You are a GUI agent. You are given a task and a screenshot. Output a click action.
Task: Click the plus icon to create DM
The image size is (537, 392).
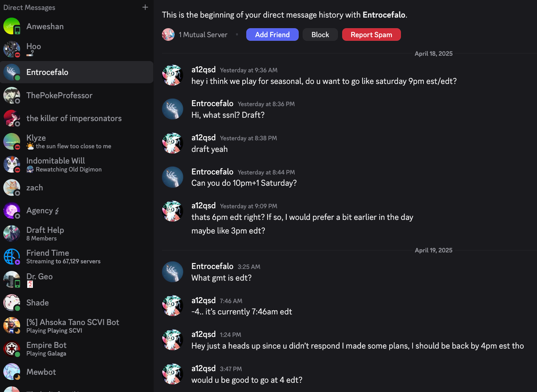coord(145,7)
